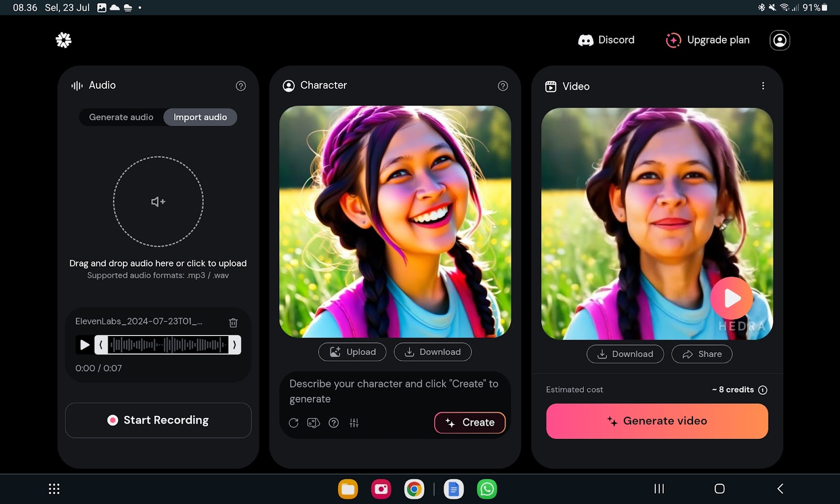This screenshot has width=840, height=504.
Task: Download the character image
Action: (x=433, y=352)
